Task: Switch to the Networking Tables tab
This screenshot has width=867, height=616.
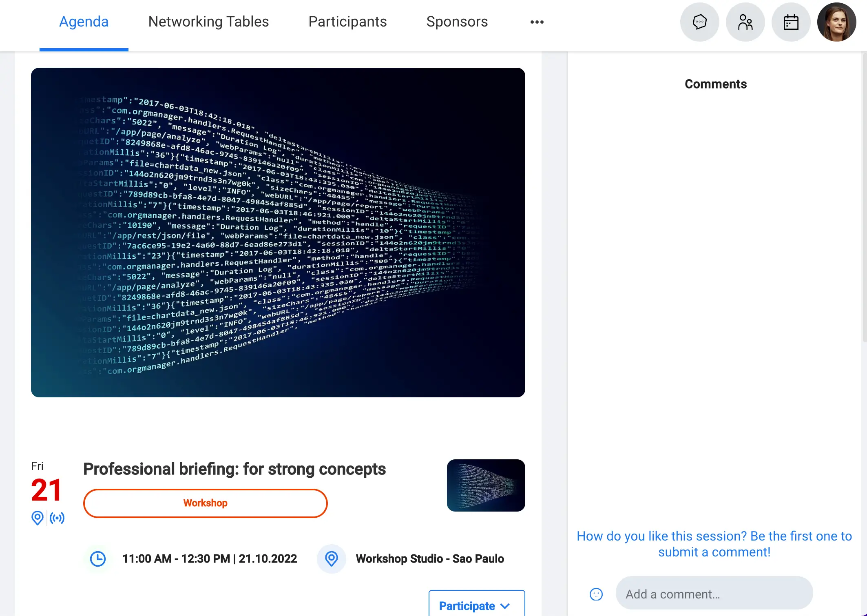Action: coord(208,22)
